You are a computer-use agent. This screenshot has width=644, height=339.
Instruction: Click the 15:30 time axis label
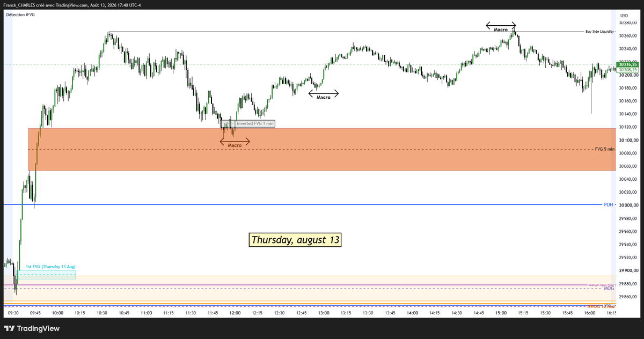(x=545, y=312)
